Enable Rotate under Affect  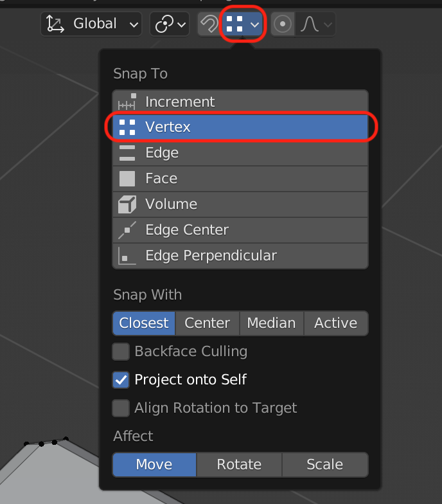[x=239, y=465]
